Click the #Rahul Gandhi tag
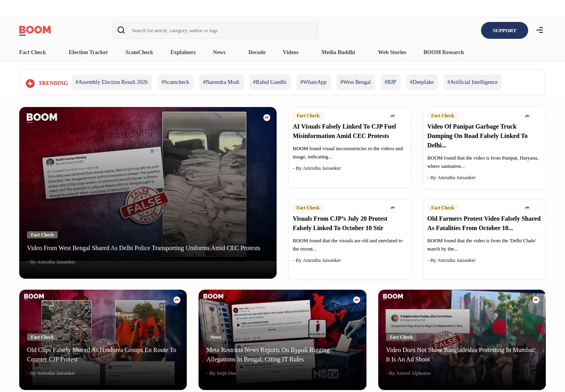This screenshot has height=392, width=565. click(270, 82)
